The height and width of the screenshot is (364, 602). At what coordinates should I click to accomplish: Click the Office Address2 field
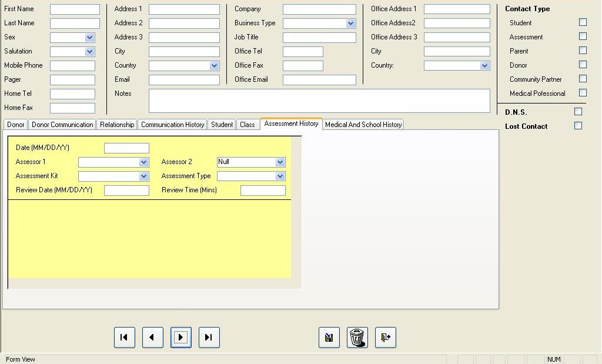(x=457, y=24)
